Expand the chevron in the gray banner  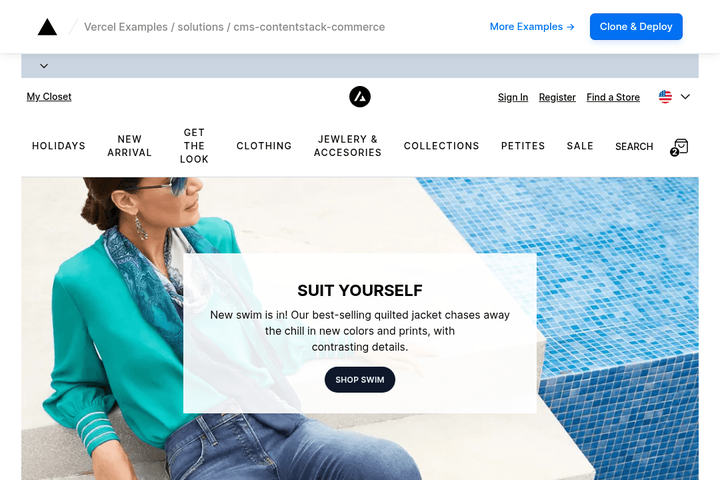tap(44, 66)
